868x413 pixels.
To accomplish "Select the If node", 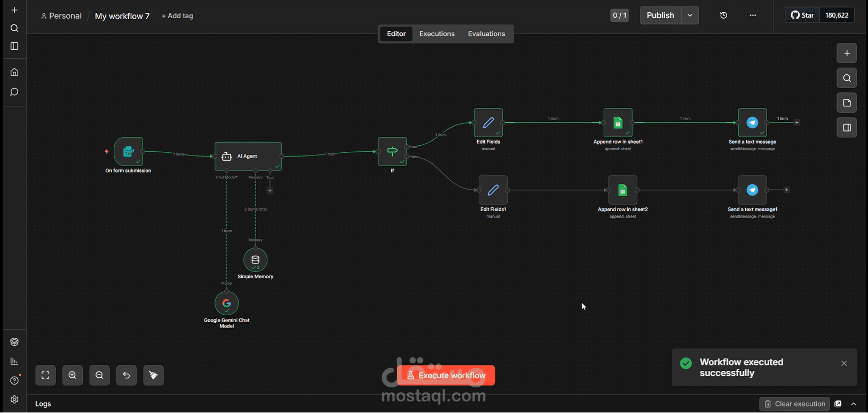I will point(392,152).
